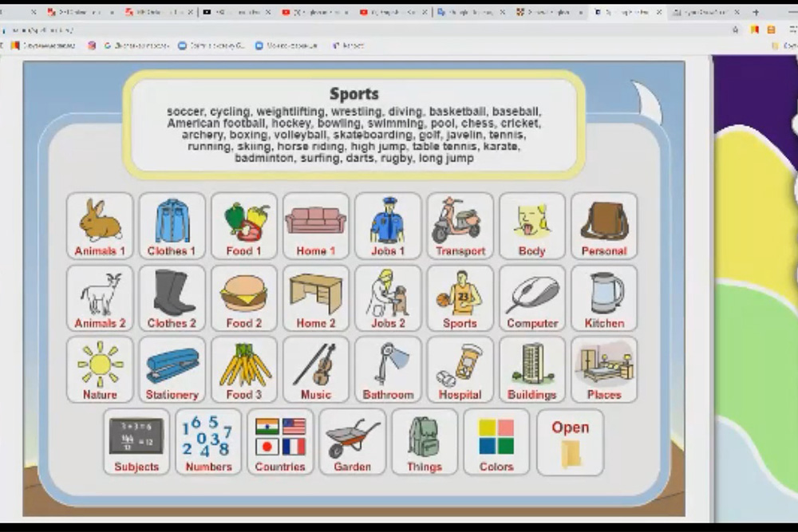Screen dimensions: 798x532
Task: Pick the Numbers category tile
Action: click(208, 442)
